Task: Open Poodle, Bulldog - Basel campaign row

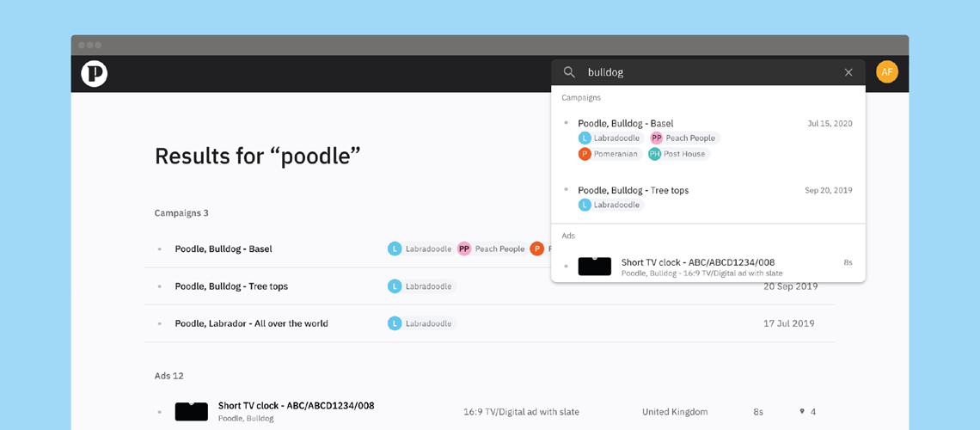Action: (224, 249)
